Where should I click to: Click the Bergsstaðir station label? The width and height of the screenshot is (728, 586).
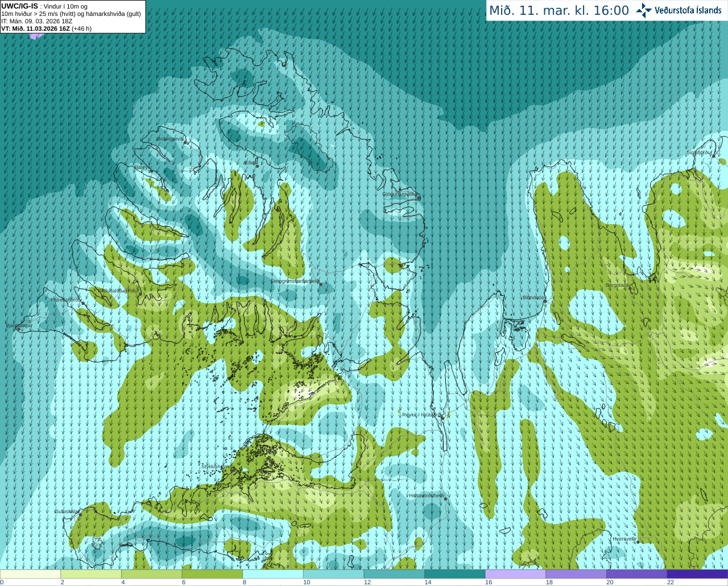(x=617, y=285)
